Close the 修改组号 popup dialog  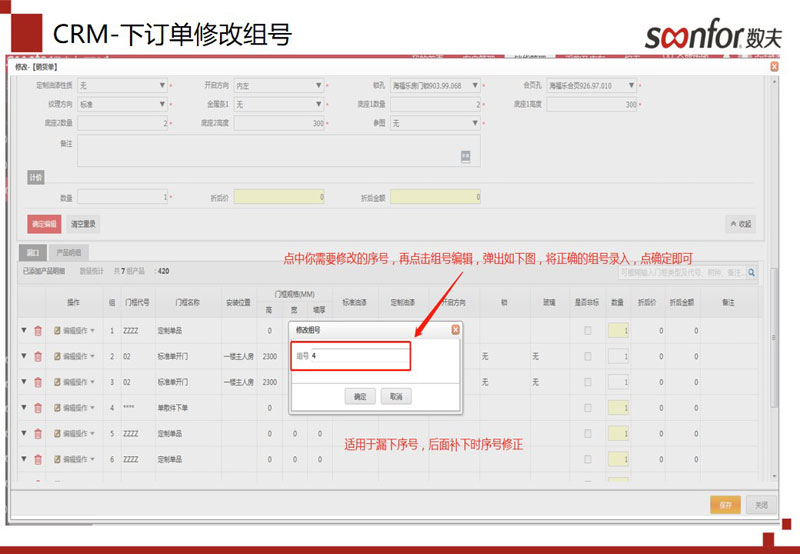[455, 329]
